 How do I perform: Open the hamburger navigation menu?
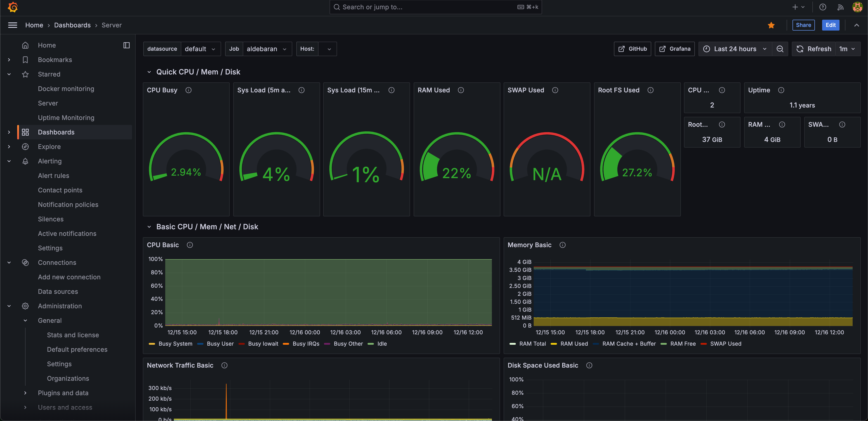12,25
